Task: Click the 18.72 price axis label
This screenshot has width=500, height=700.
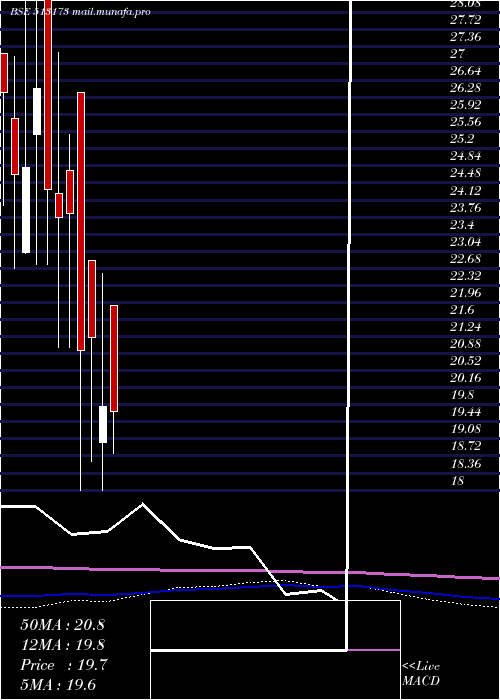Action: click(x=466, y=446)
